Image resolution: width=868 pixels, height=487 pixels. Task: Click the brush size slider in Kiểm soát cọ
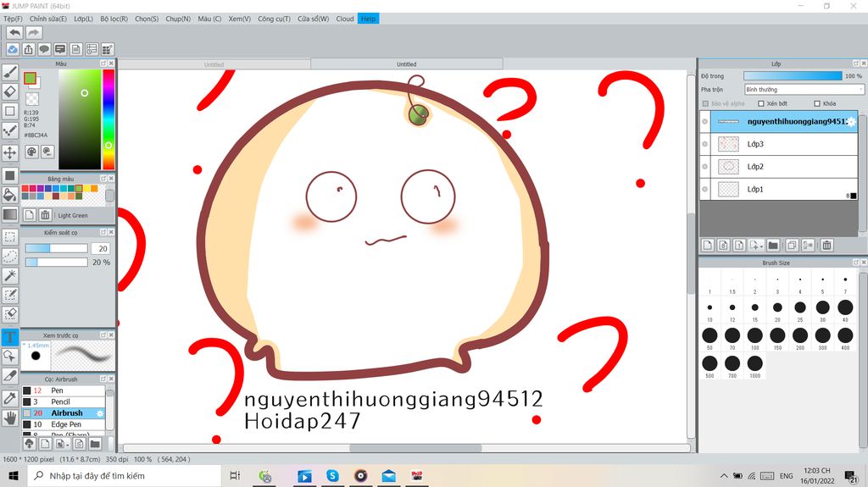tap(57, 248)
